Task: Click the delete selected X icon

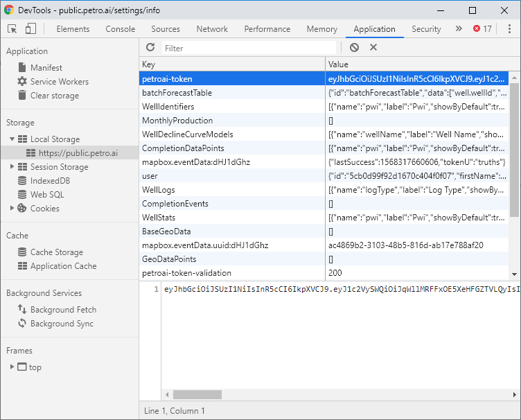Action: pyautogui.click(x=373, y=48)
